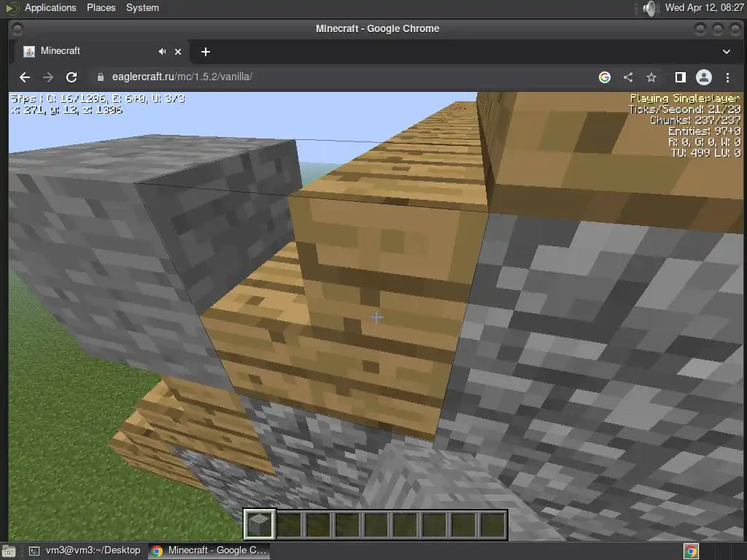
Task: Open the Applications menu
Action: (x=50, y=7)
